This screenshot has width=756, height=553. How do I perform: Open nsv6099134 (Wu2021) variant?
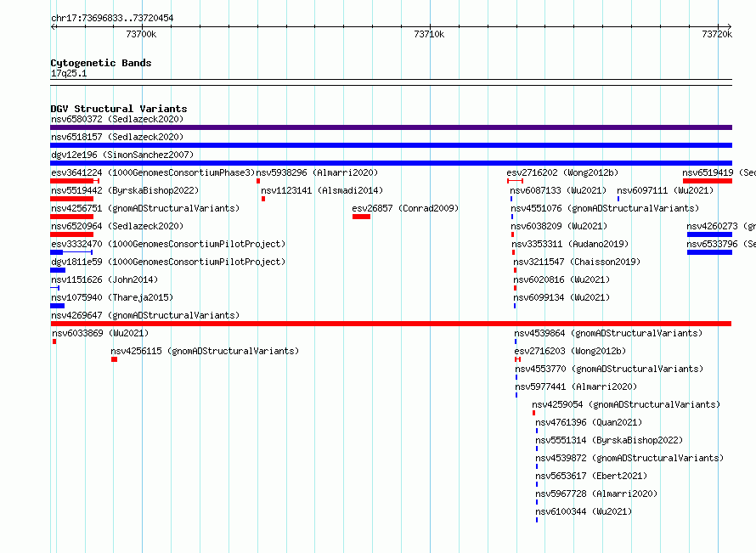(x=561, y=297)
